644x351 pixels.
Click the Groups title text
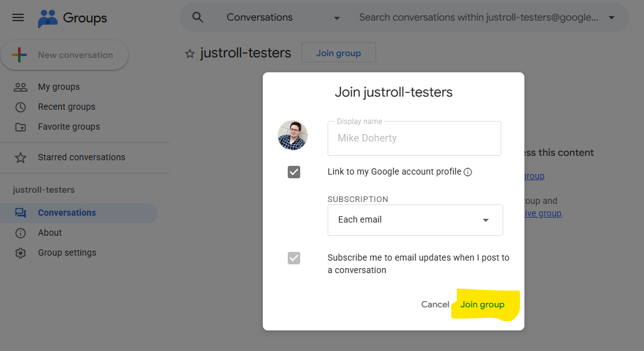pyautogui.click(x=85, y=18)
